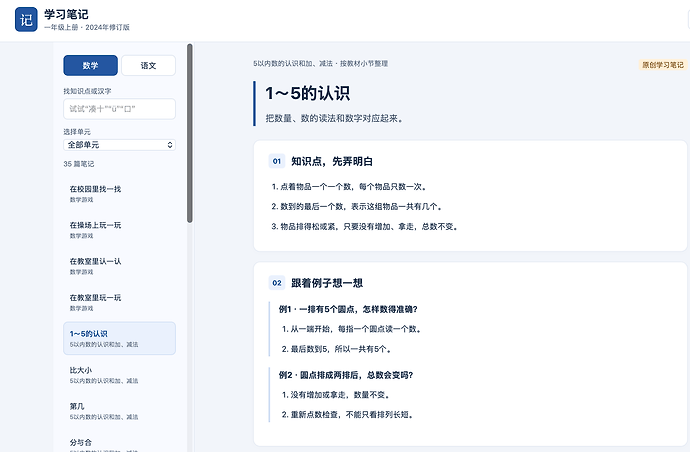
Task: Switch to the 语文 subject tab
Action: (x=148, y=66)
